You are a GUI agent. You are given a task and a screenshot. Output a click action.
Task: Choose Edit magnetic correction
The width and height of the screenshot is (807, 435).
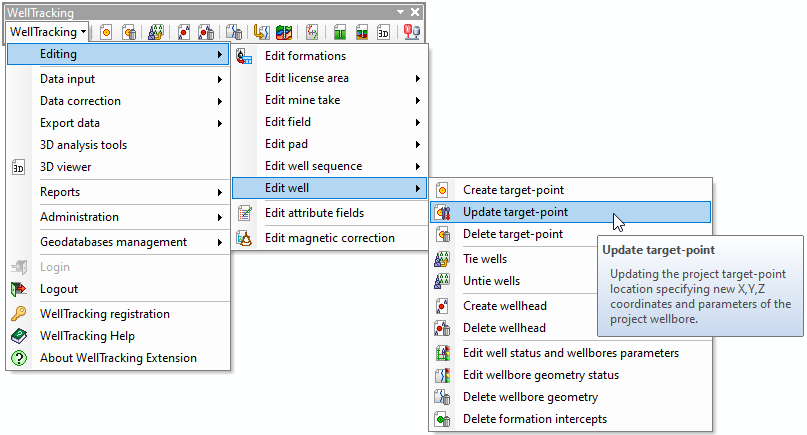point(329,238)
